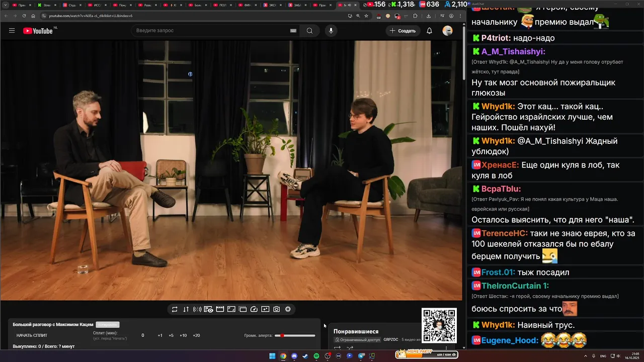Screen dimensions: 644x362
Task: Open Telegram from the taskbar
Action: pos(361,356)
